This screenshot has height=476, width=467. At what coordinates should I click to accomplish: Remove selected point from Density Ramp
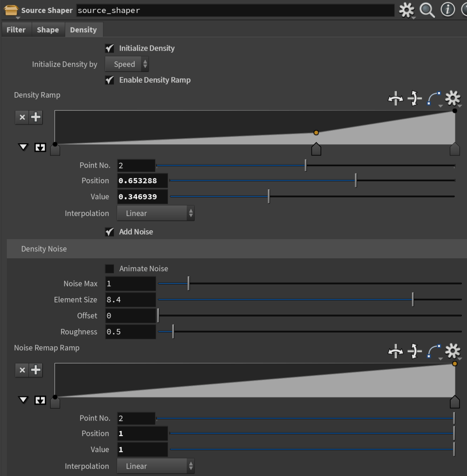pos(22,117)
